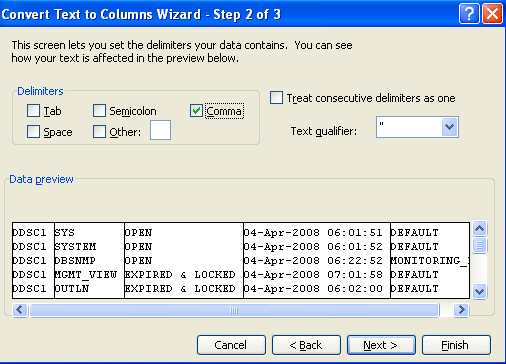The image size is (506, 364).
Task: Click the help question mark icon
Action: click(469, 14)
